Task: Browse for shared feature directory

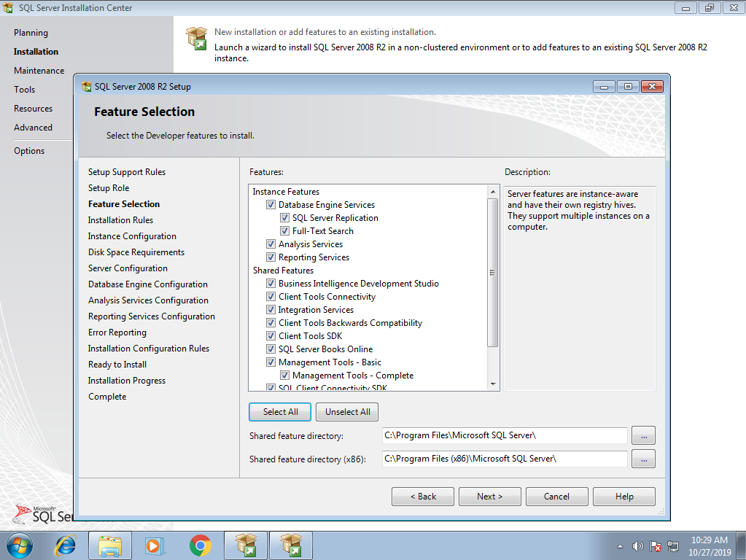Action: (643, 435)
